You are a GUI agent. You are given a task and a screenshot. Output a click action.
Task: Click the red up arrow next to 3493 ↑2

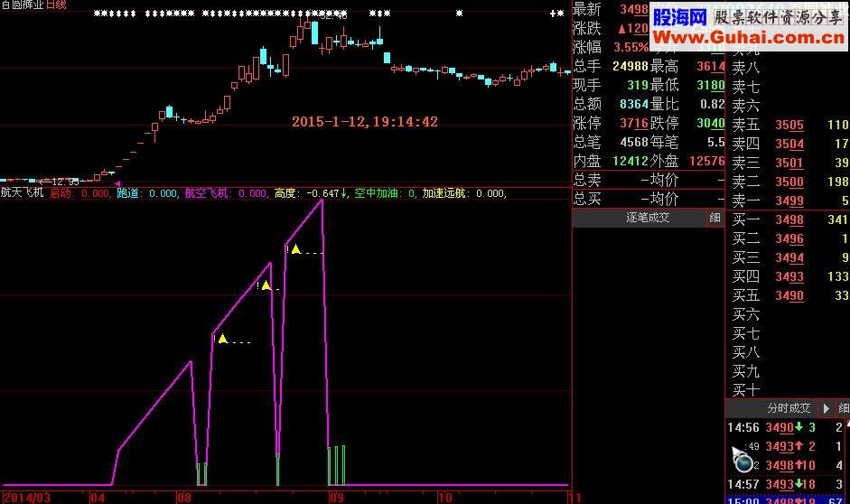799,446
